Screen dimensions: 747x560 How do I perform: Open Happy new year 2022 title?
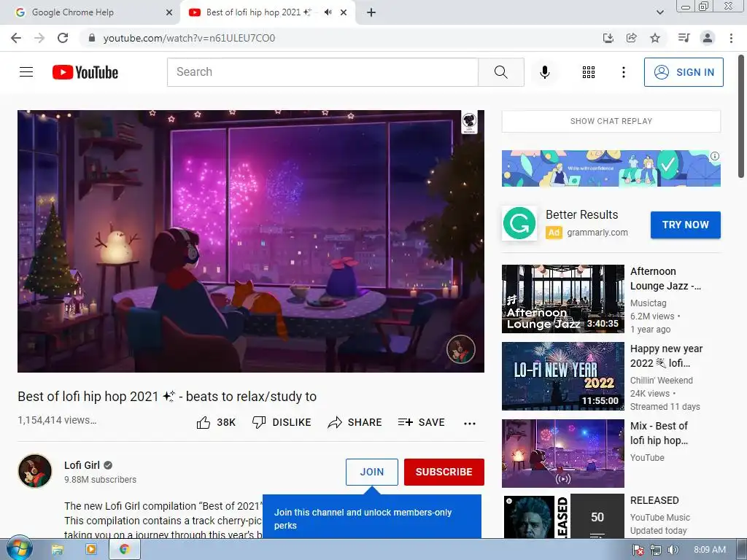coord(667,356)
